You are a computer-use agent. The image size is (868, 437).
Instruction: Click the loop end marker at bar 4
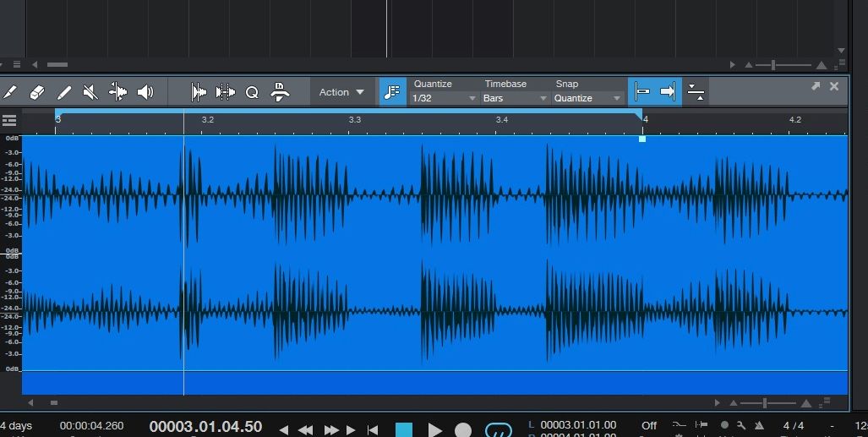[639, 115]
